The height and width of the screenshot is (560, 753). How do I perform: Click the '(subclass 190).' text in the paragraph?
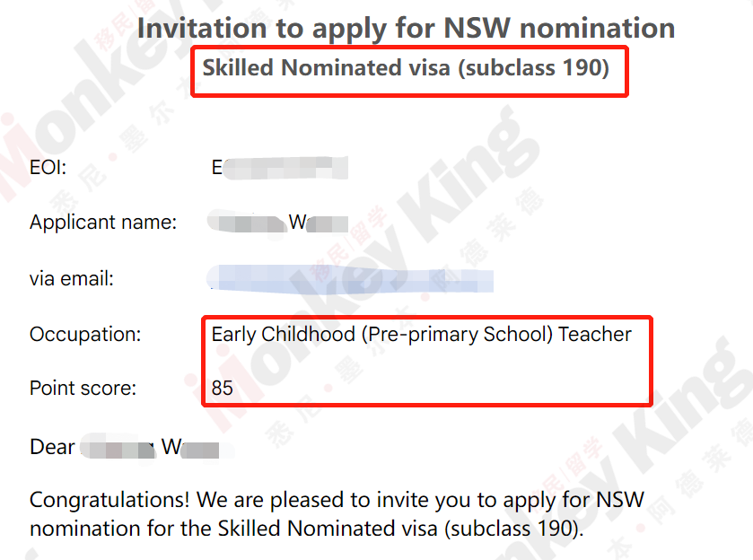coord(514,529)
